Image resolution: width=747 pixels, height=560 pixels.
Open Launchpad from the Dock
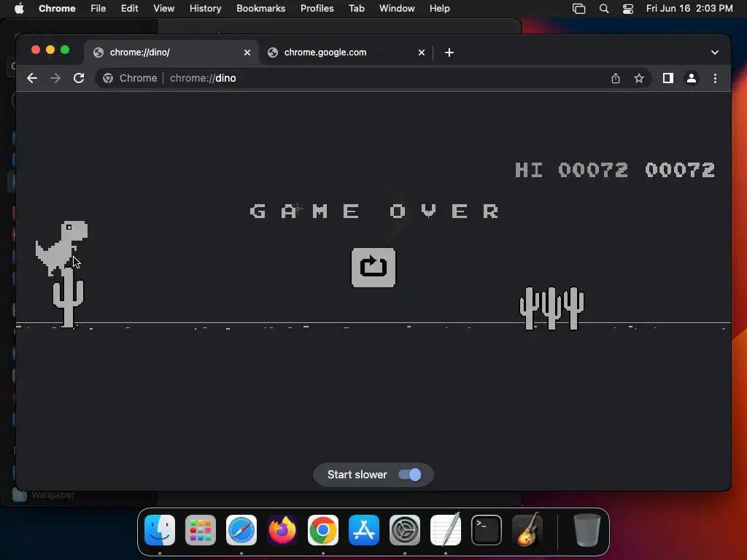click(201, 530)
